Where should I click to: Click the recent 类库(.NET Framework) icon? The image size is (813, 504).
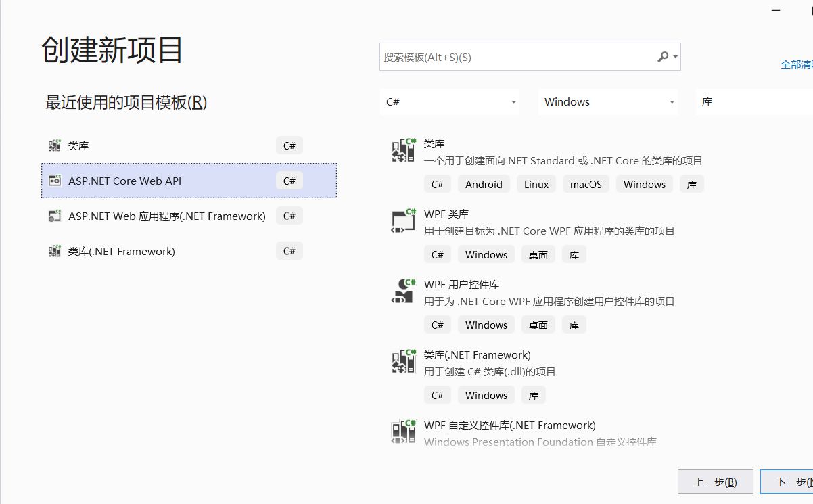(55, 251)
